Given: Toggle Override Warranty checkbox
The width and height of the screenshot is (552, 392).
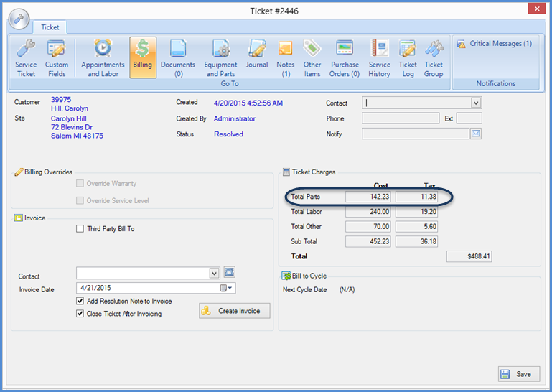Looking at the screenshot, I should [80, 183].
